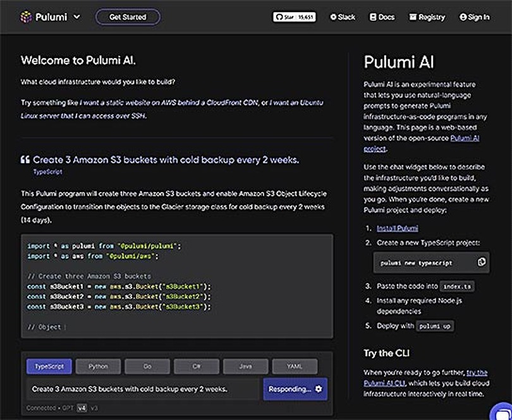Click the Slack icon in header
The width and height of the screenshot is (512, 420).
(333, 17)
